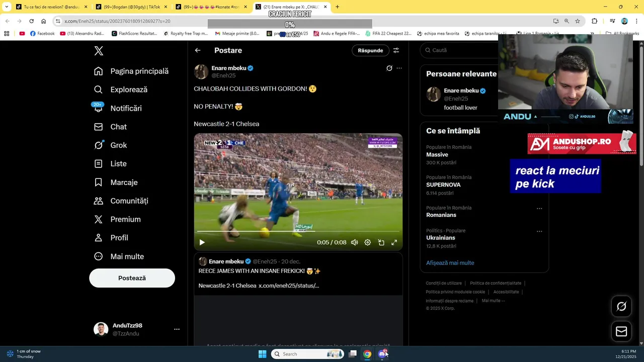
Task: Reload the page in browser toolbar
Action: click(x=31, y=21)
